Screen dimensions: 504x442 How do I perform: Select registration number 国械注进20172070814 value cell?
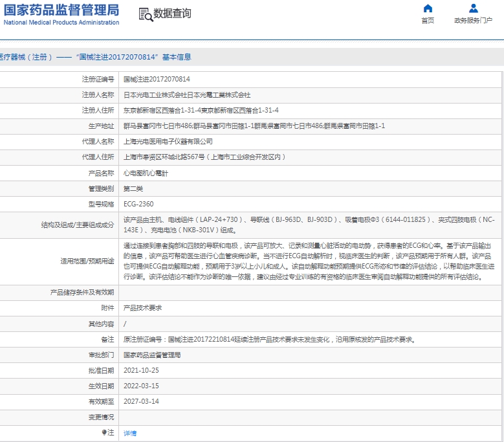click(x=157, y=79)
